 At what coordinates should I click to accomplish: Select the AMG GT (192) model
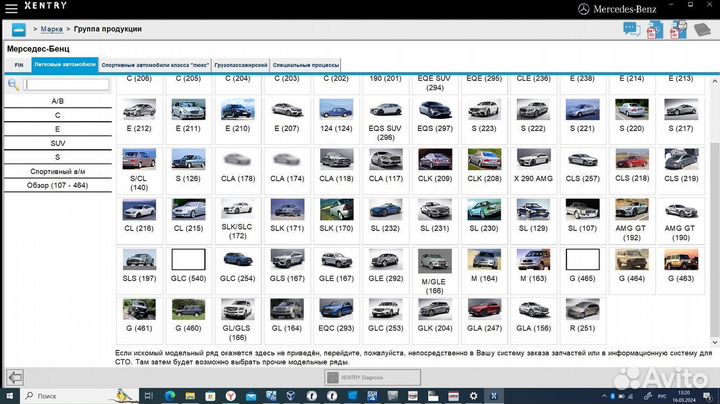click(630, 216)
